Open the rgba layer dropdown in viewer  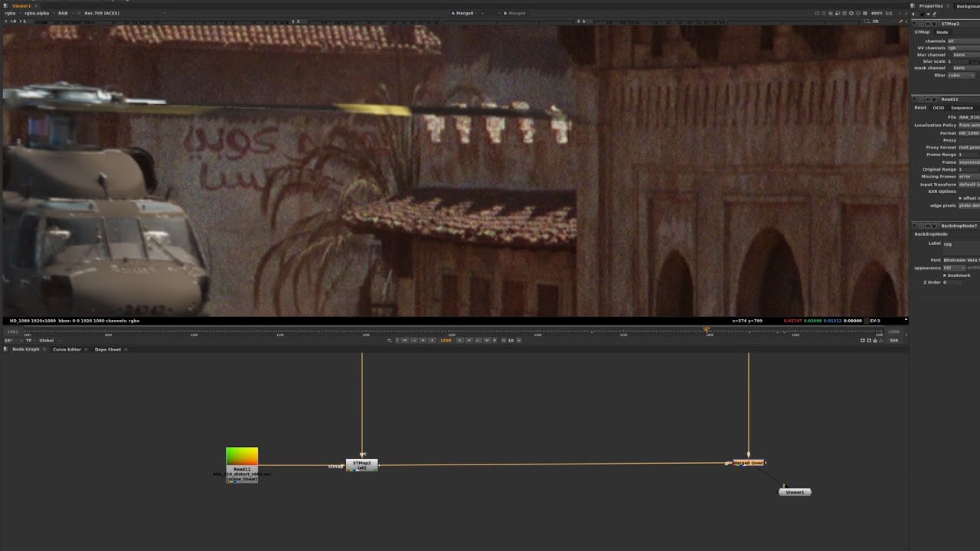pos(11,13)
